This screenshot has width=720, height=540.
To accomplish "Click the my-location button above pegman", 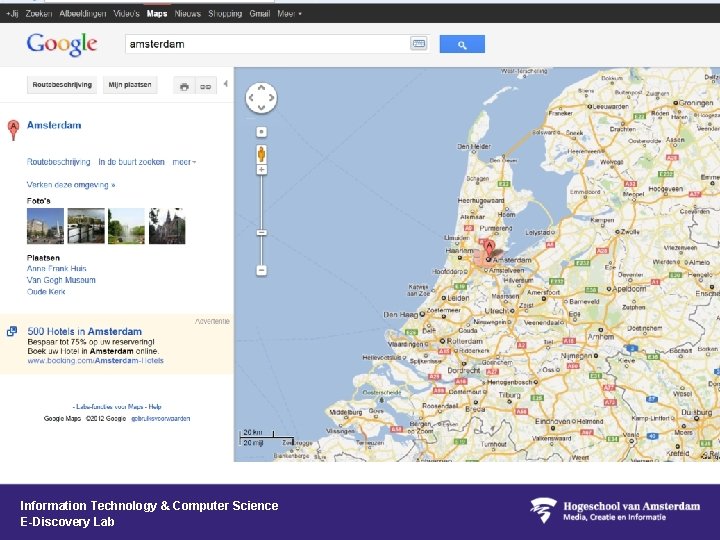I will pyautogui.click(x=261, y=132).
